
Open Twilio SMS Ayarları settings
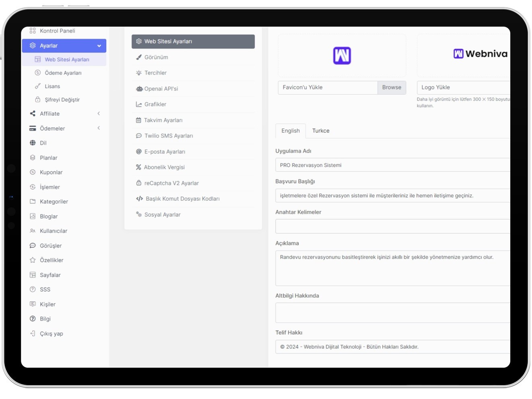tap(169, 136)
